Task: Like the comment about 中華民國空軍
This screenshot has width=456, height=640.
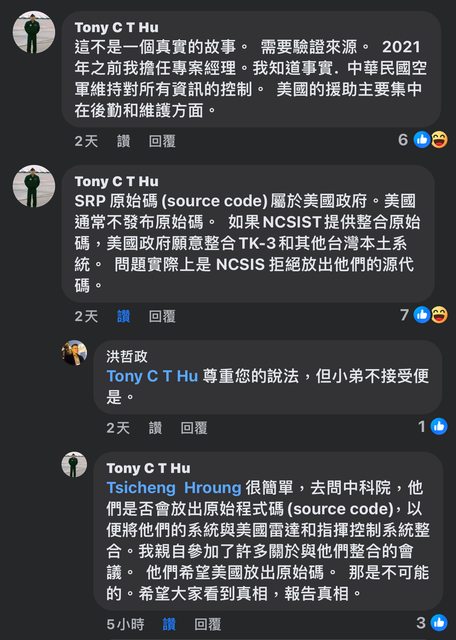Action: pyautogui.click(x=123, y=142)
